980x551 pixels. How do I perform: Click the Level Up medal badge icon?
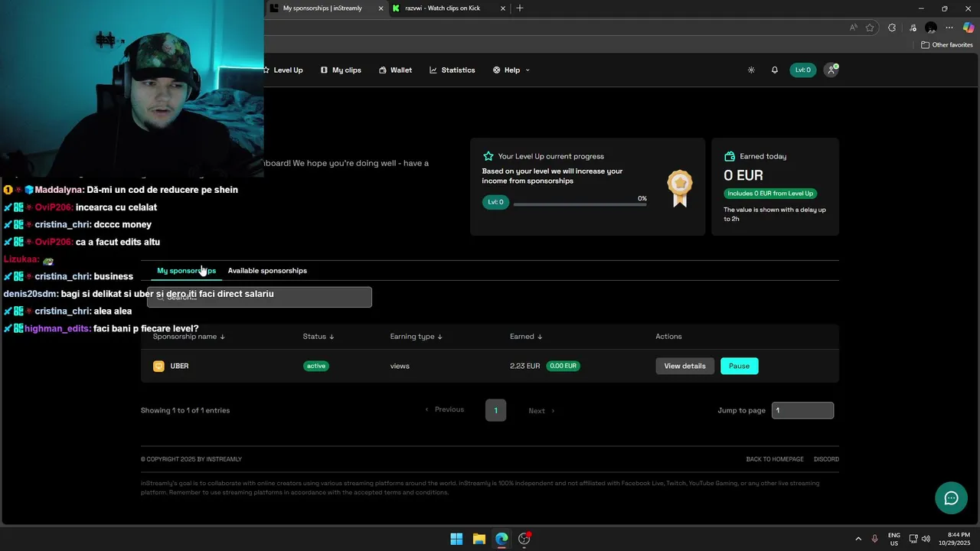point(680,188)
